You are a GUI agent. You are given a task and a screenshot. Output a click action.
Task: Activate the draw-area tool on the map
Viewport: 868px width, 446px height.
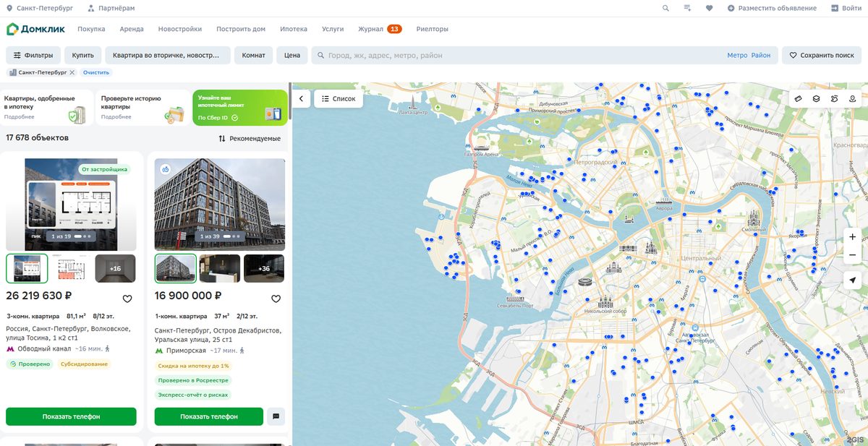[835, 99]
